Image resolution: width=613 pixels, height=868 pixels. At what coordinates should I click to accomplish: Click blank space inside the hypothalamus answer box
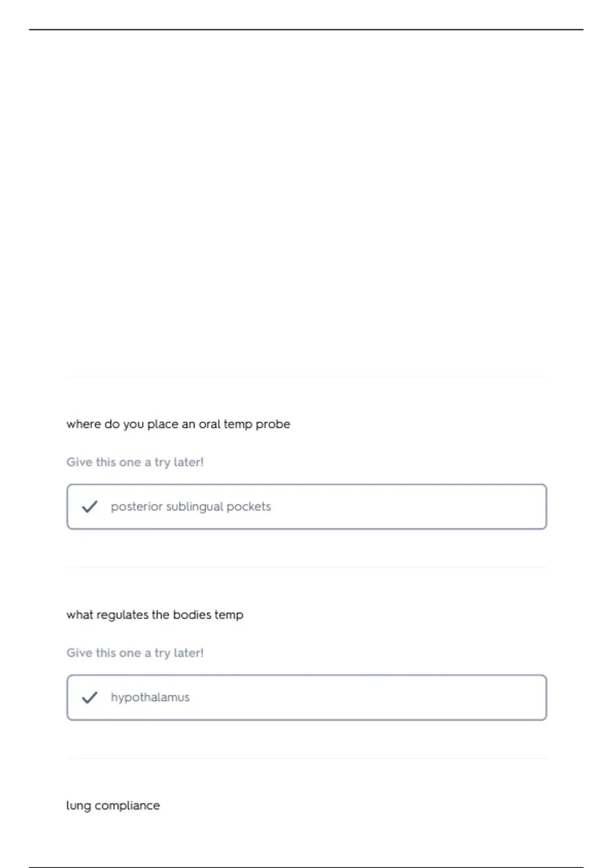[x=383, y=697]
